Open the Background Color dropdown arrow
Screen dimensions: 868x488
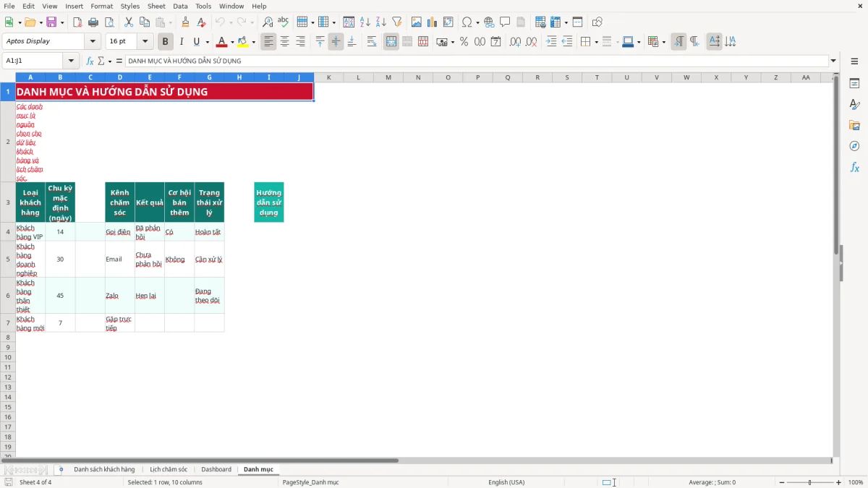tap(253, 42)
